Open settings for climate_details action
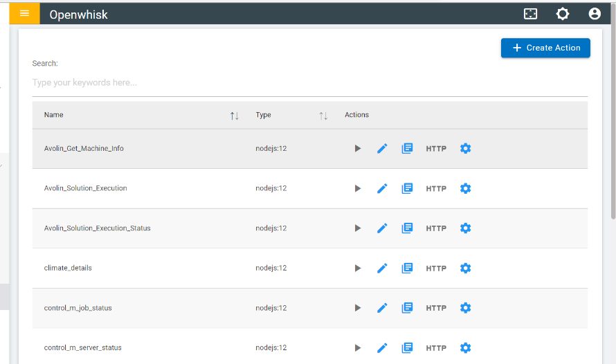 click(466, 268)
